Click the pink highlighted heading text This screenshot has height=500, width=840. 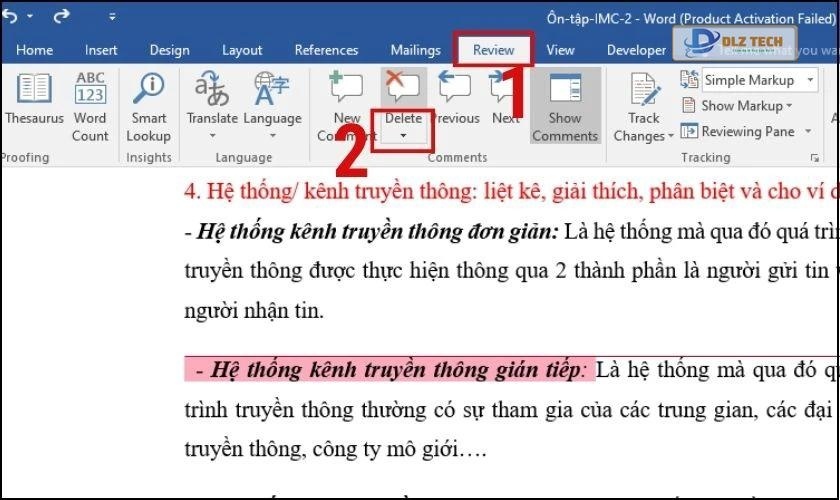pos(390,370)
